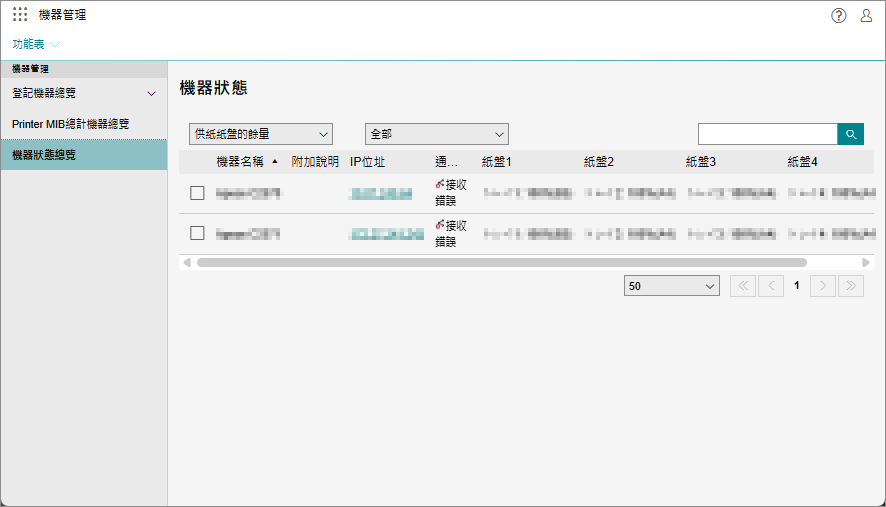Go to the next page arrow
Image resolution: width=886 pixels, height=507 pixels.
[x=823, y=286]
